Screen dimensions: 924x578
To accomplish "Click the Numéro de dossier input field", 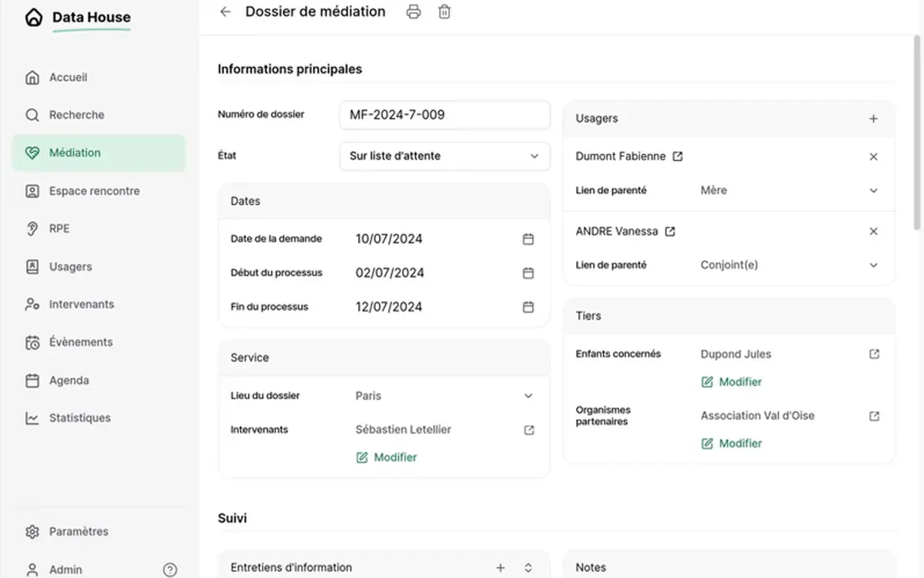I will coord(445,115).
